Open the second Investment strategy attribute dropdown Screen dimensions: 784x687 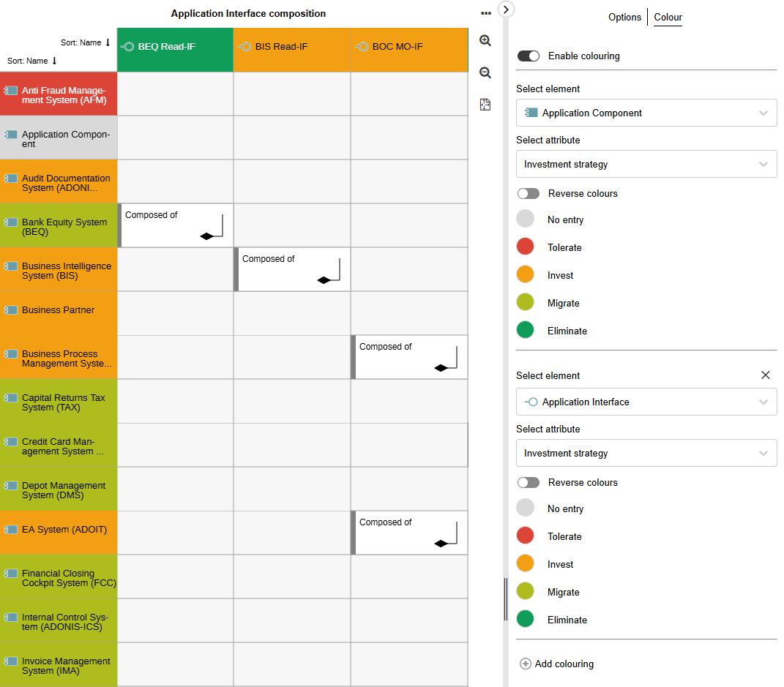[763, 453]
